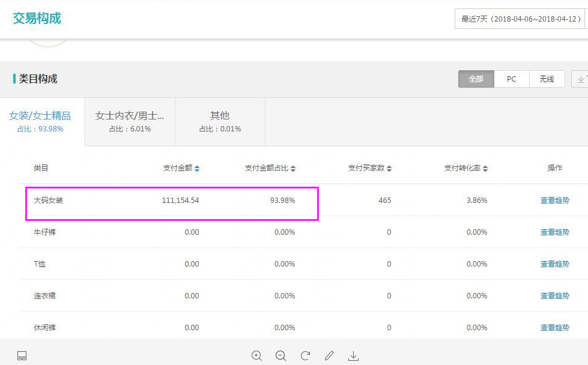Image resolution: width=588 pixels, height=365 pixels.
Task: Select the 女装/女士精品 category tab
Action: (x=40, y=121)
